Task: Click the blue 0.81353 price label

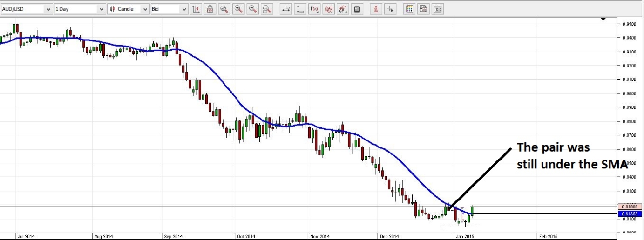Action: [630, 213]
